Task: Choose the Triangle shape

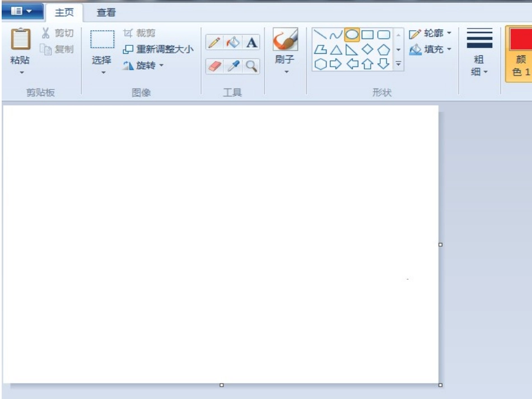Action: 336,50
